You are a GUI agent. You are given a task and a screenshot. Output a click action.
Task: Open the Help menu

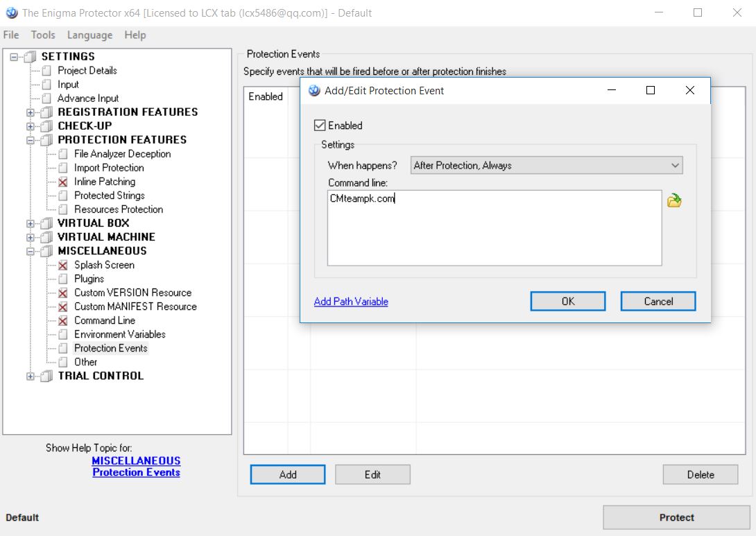(x=135, y=35)
